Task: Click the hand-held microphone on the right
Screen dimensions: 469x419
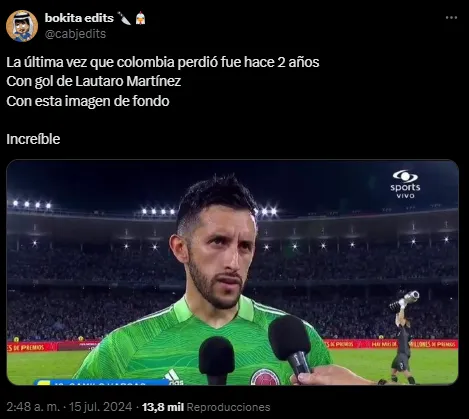Action: click(x=291, y=345)
